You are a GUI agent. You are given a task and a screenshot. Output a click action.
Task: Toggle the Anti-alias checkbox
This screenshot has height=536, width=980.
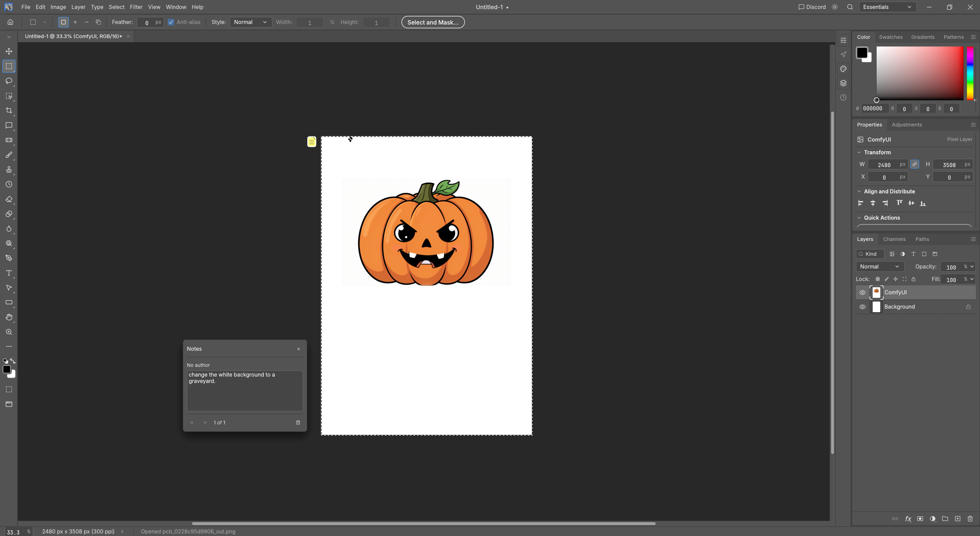(x=171, y=22)
